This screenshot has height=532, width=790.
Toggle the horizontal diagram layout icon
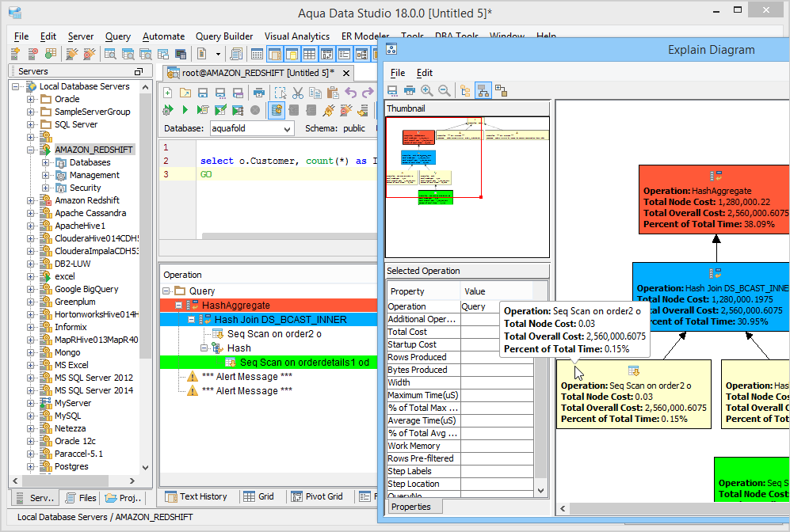466,90
